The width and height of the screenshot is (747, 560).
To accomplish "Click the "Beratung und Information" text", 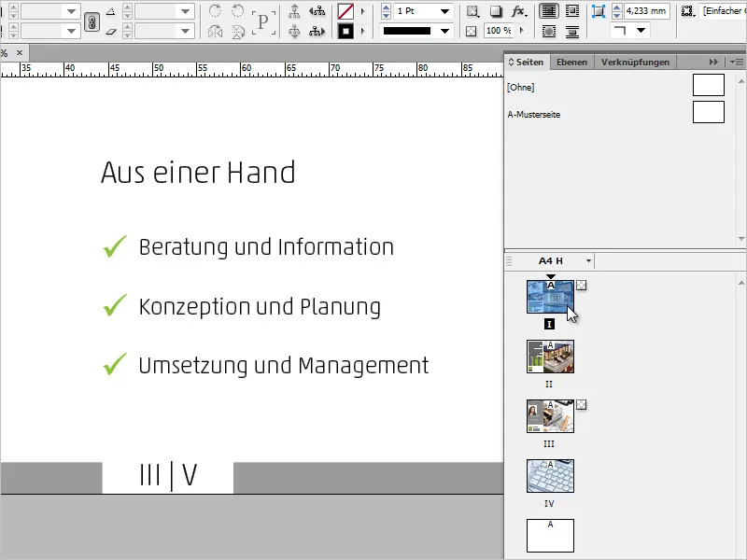I will click(266, 247).
